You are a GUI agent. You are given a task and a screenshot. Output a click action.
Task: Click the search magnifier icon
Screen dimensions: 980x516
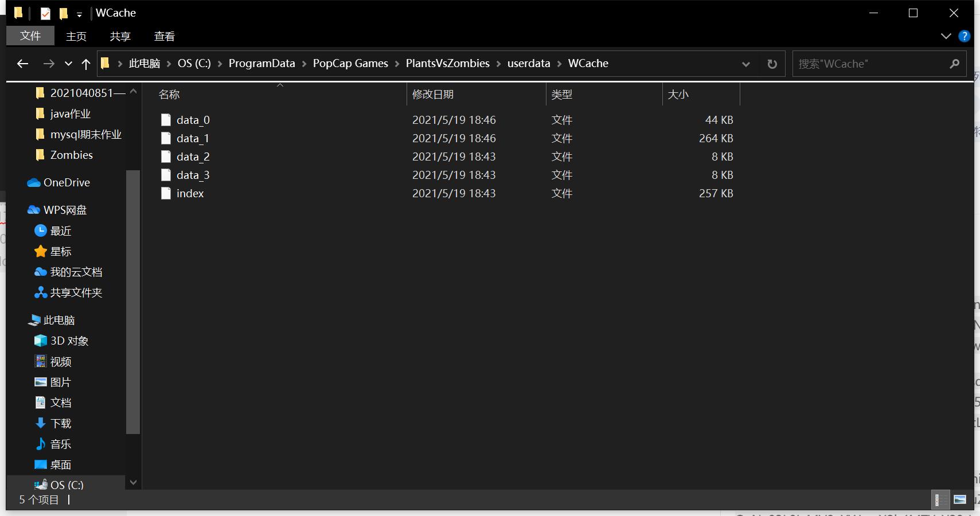coord(954,64)
